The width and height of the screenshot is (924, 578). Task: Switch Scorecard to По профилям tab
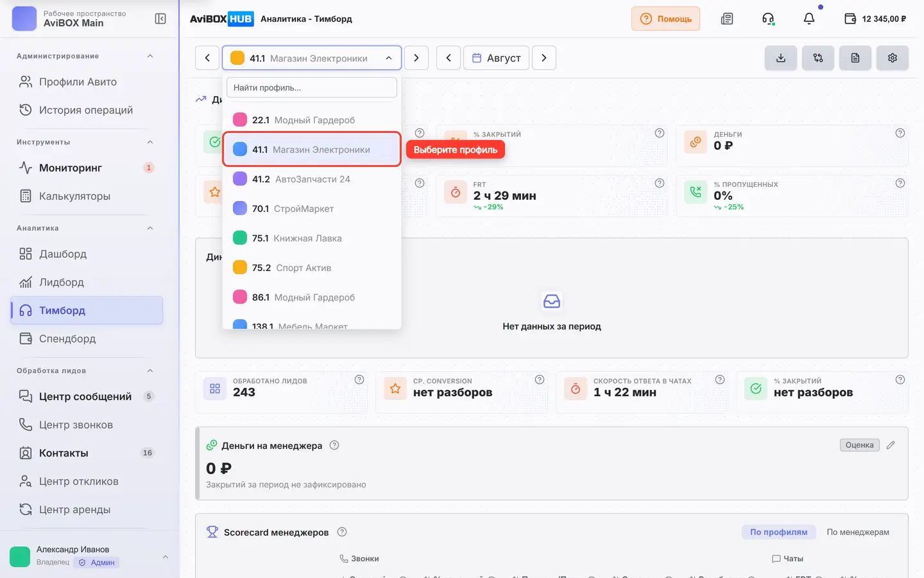tap(779, 532)
